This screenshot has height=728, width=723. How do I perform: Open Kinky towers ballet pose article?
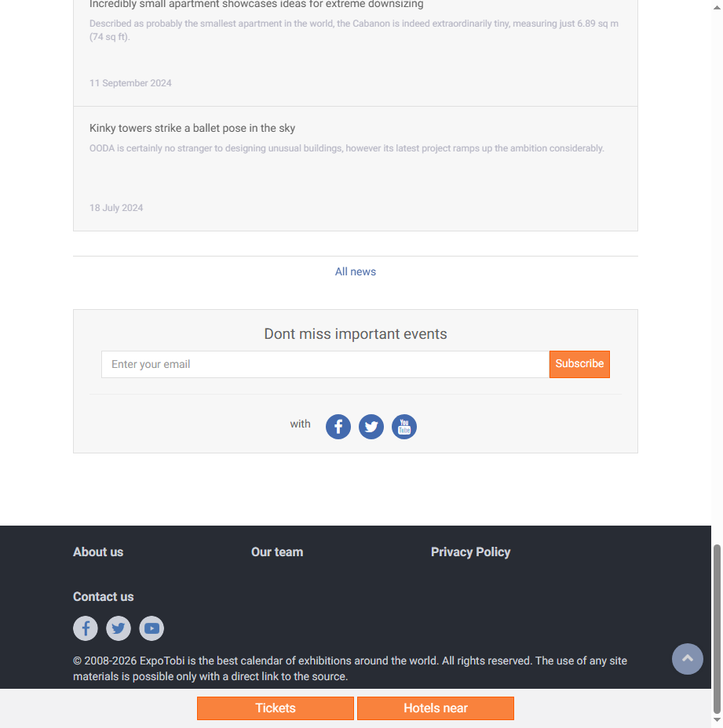click(x=192, y=128)
